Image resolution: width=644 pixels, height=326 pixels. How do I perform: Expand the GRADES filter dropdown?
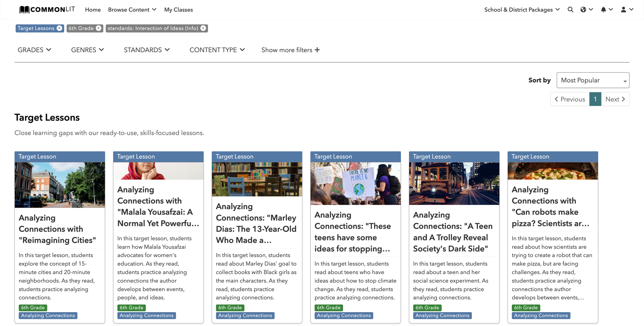[34, 50]
